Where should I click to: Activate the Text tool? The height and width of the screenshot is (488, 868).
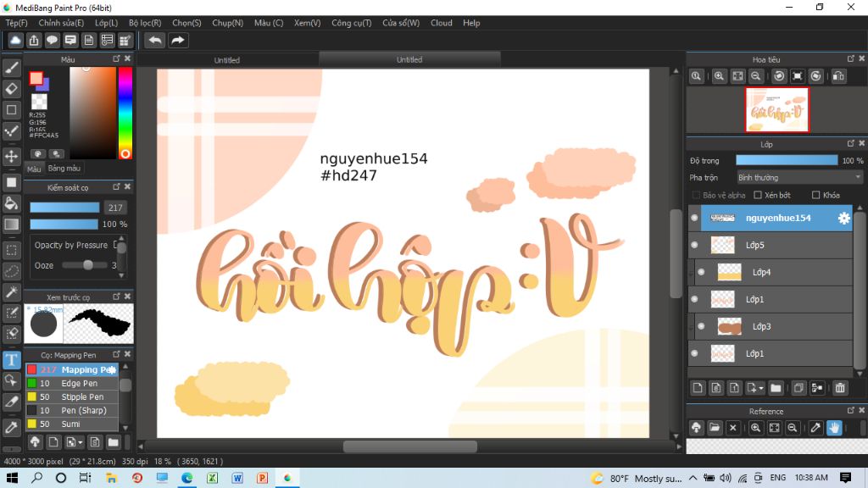point(12,359)
